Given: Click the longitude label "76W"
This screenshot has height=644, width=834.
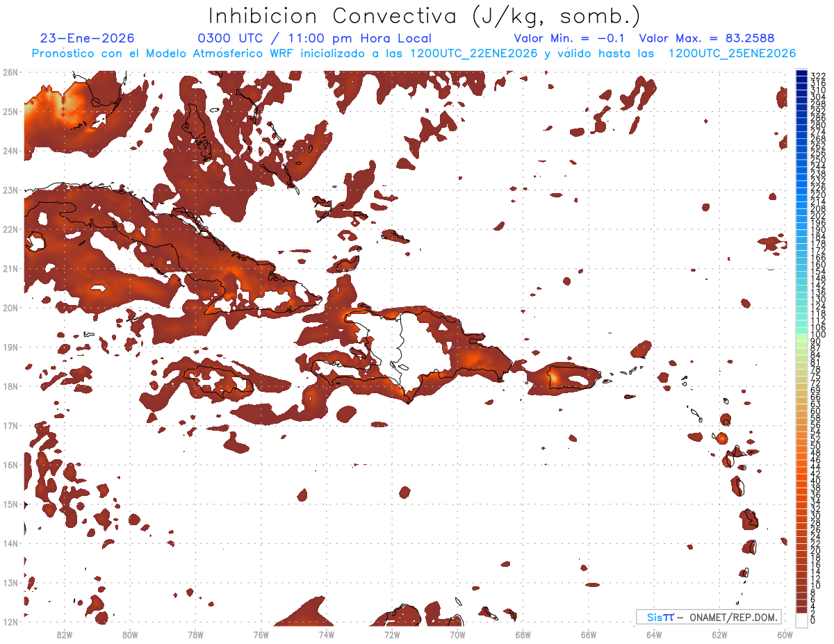Looking at the screenshot, I should pyautogui.click(x=261, y=634).
